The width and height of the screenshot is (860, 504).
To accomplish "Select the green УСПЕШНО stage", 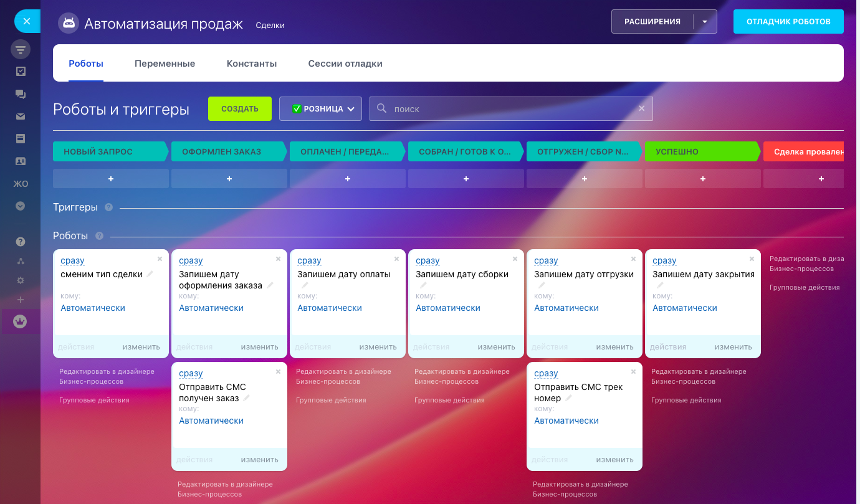I will tap(701, 151).
